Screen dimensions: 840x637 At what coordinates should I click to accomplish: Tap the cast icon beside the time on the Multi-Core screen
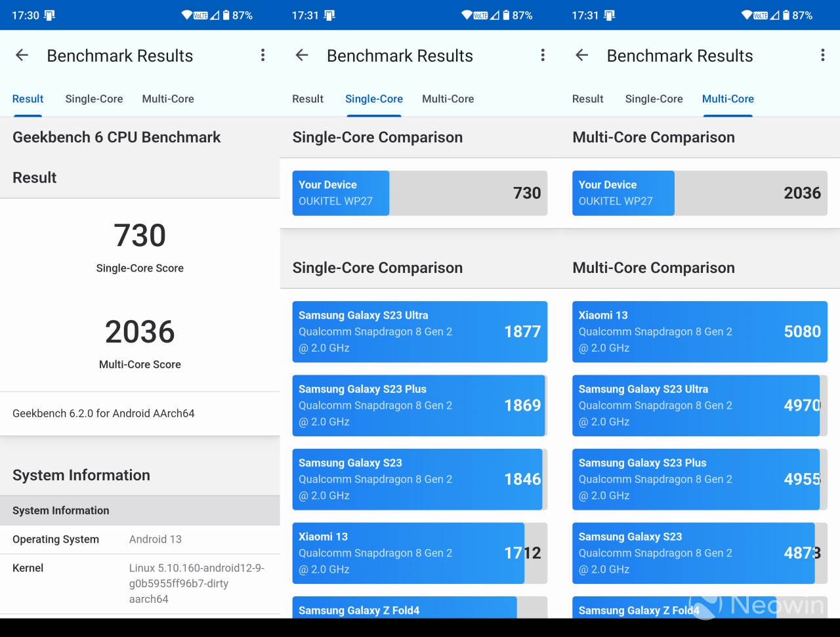(x=609, y=15)
